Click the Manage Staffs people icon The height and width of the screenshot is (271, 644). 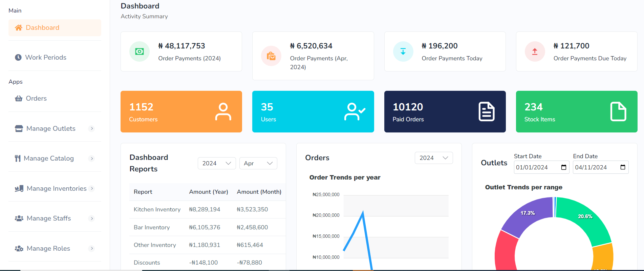19,218
